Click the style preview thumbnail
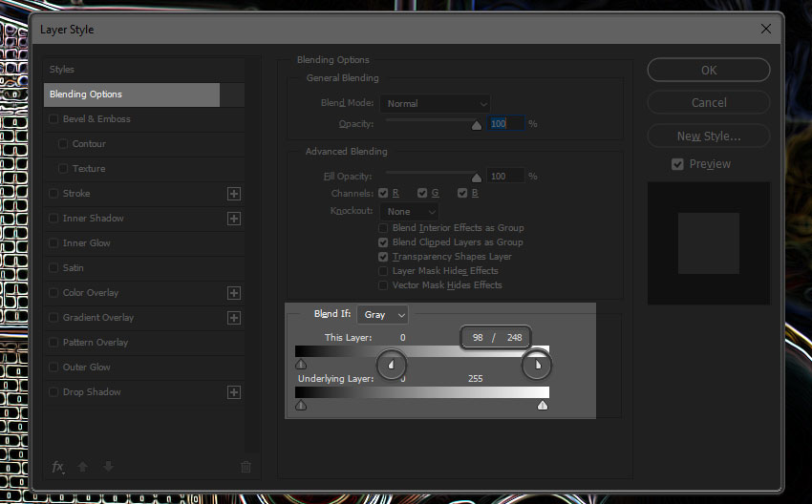This screenshot has height=504, width=812. 709,243
